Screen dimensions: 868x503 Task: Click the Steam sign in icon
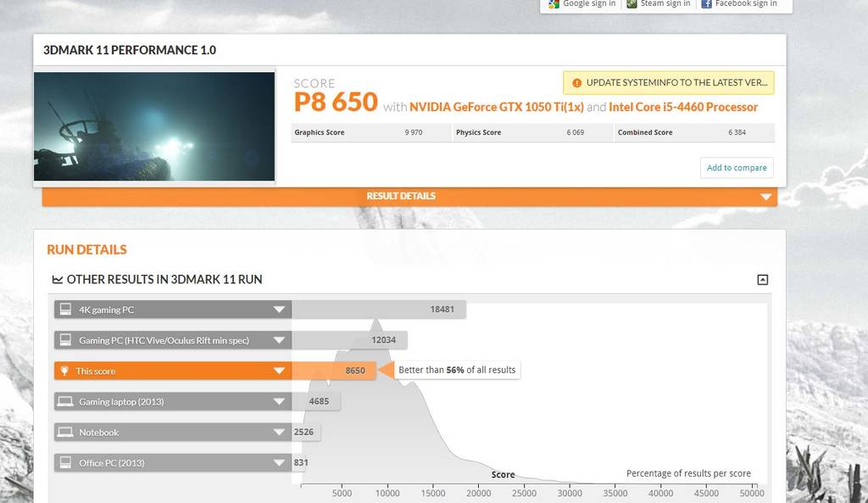point(632,4)
